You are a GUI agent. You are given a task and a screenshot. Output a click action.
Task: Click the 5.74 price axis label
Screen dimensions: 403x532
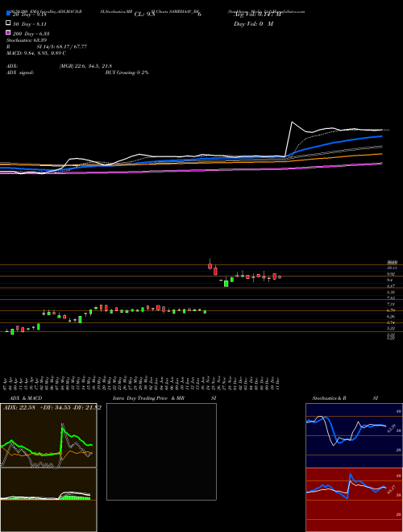[390, 322]
